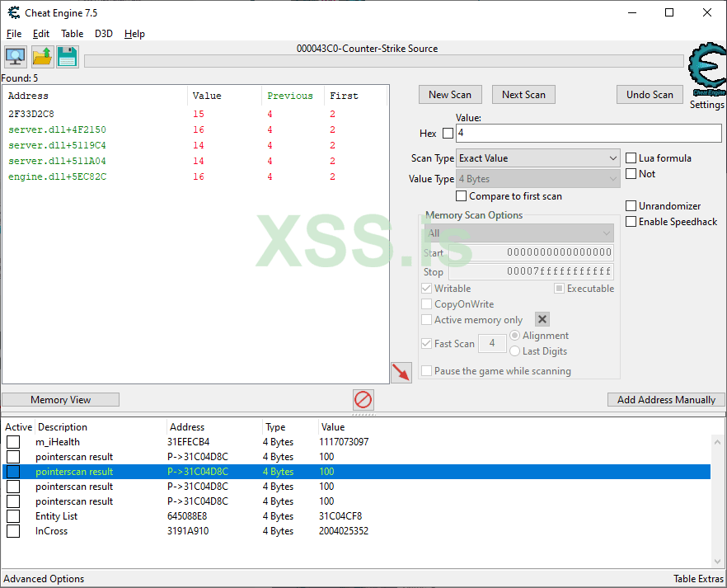The height and width of the screenshot is (588, 727).
Task: Click the Cheat Engine title bar icon
Action: [x=14, y=13]
